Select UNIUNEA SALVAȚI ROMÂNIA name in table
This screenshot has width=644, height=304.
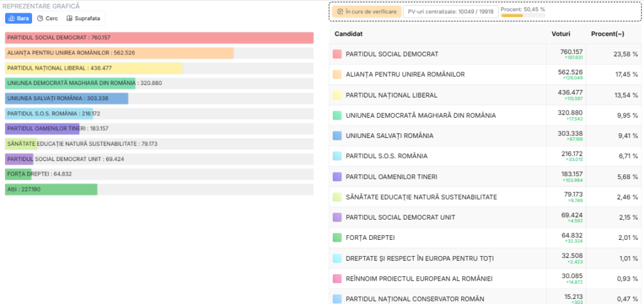[x=390, y=135]
